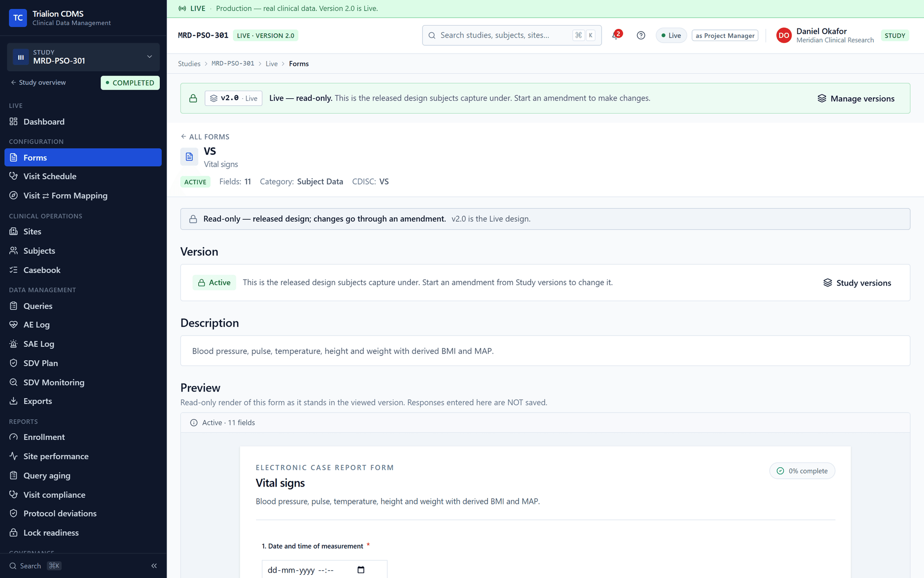
Task: Open Dashboard from sidebar
Action: [83, 122]
